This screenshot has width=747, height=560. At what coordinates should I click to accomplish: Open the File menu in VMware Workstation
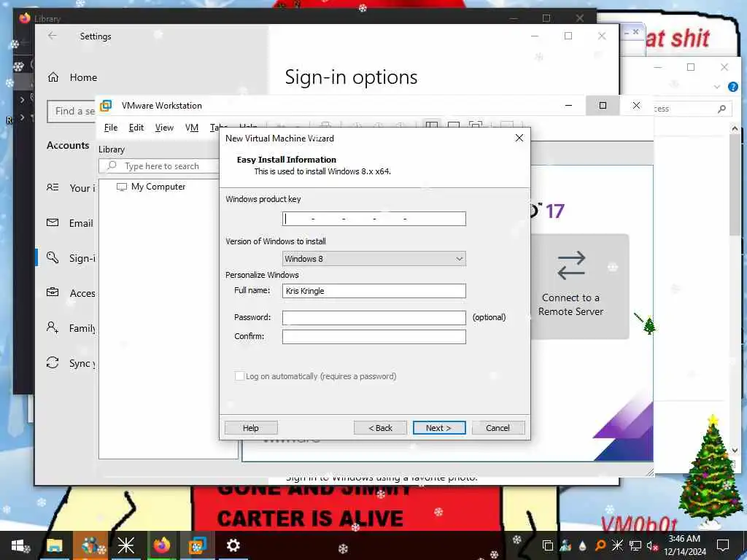[111, 128]
